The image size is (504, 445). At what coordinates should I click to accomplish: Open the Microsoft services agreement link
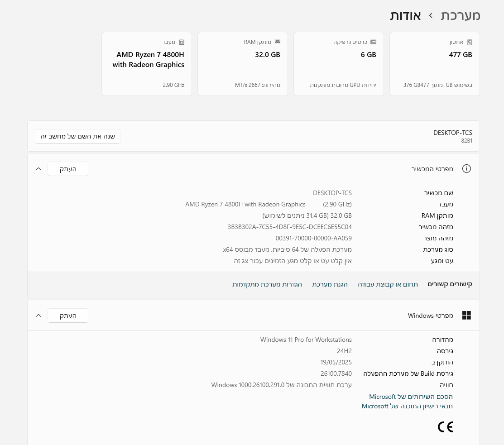click(x=411, y=397)
